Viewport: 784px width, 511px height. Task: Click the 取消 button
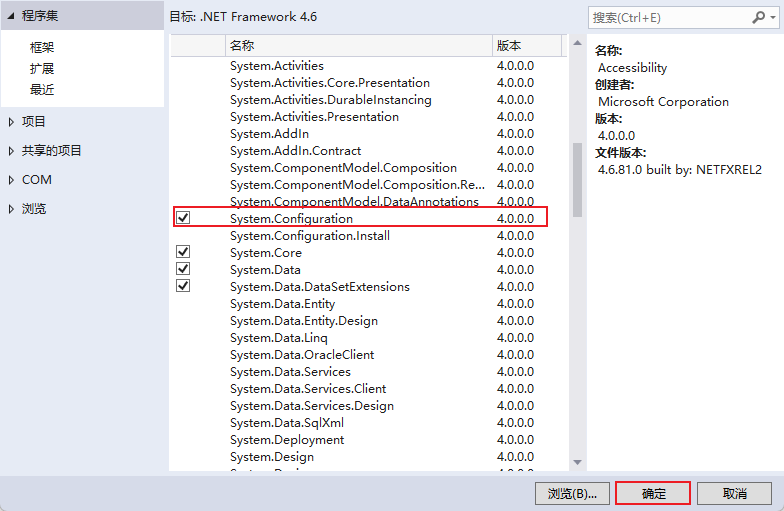tap(734, 494)
